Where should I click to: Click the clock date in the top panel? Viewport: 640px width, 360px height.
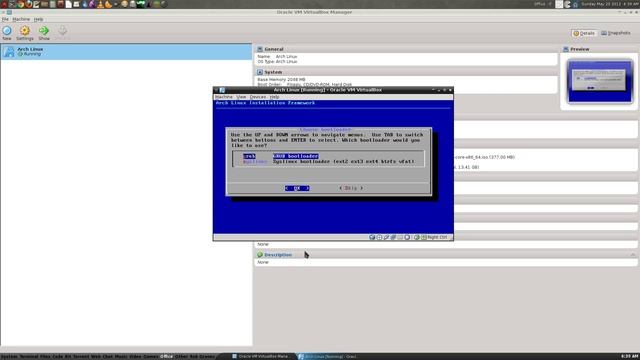click(x=610, y=4)
